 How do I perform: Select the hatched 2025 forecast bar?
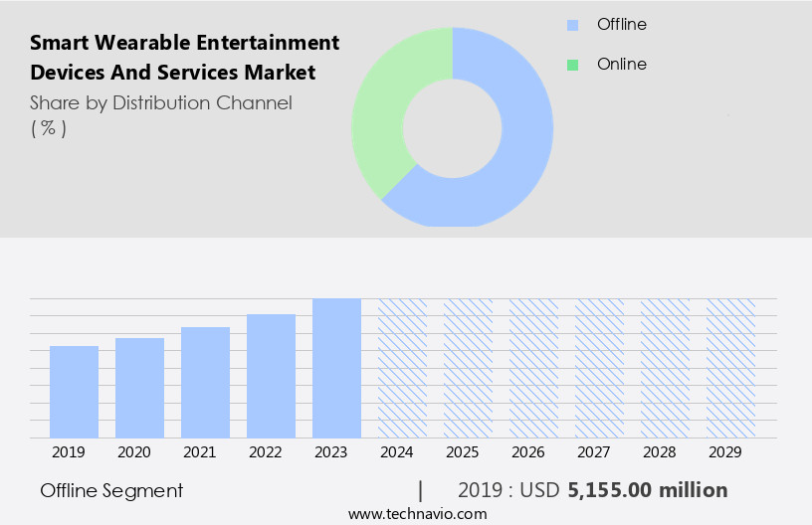point(468,368)
